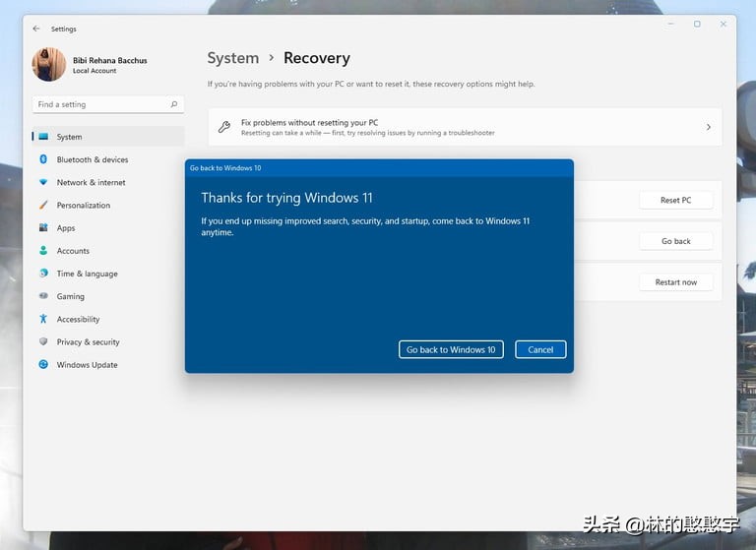
Task: Select Network & internet in sidebar
Action: [x=92, y=182]
